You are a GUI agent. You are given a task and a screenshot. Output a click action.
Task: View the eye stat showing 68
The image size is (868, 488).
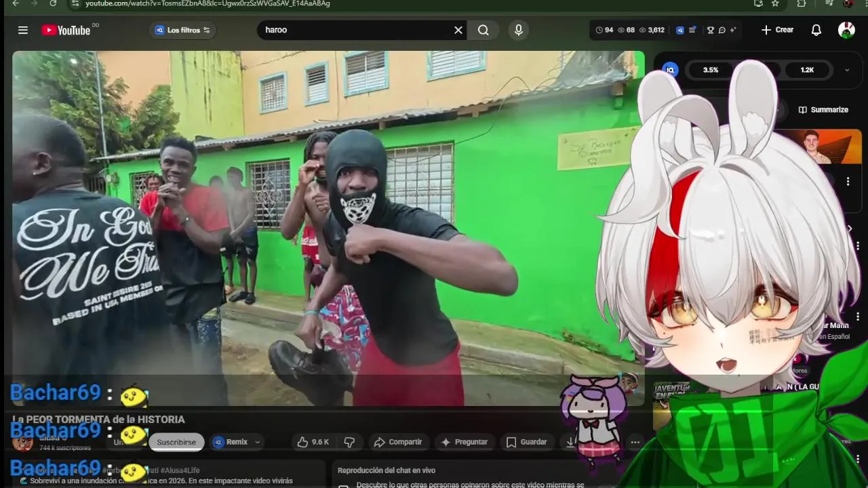pos(626,30)
